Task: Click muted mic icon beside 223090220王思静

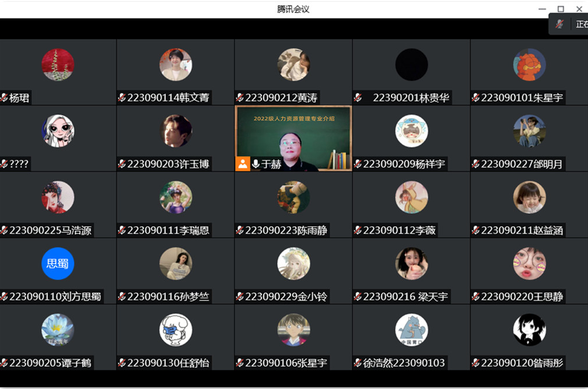Action: click(475, 296)
